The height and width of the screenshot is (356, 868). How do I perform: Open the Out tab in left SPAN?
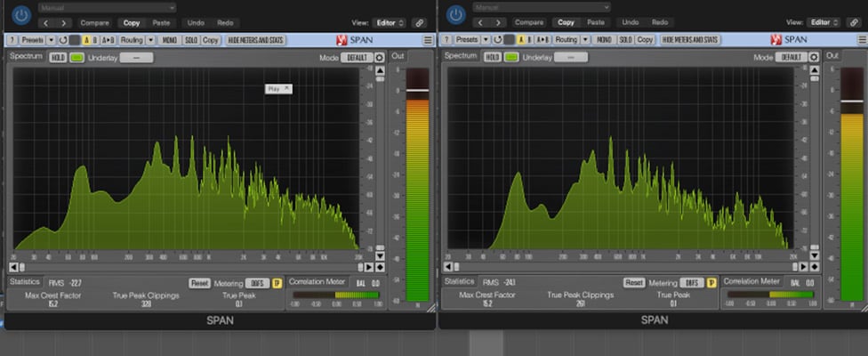398,56
